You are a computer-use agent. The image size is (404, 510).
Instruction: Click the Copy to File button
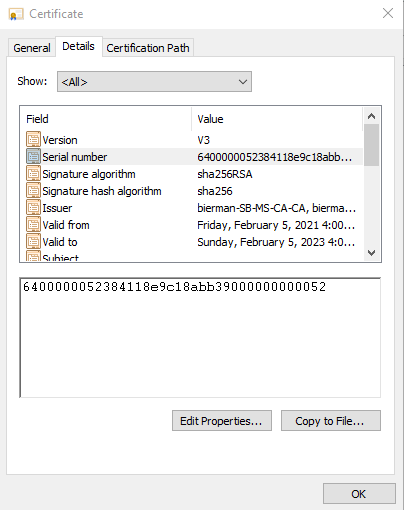coord(331,421)
